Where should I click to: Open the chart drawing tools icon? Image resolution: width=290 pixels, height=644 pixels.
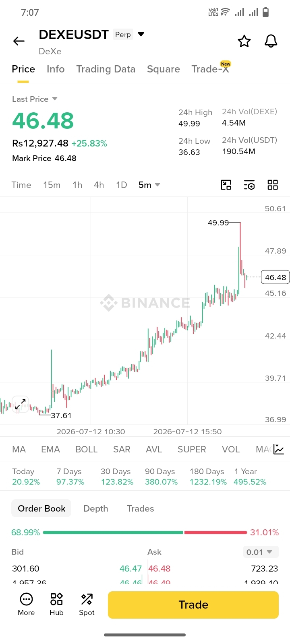pyautogui.click(x=226, y=185)
